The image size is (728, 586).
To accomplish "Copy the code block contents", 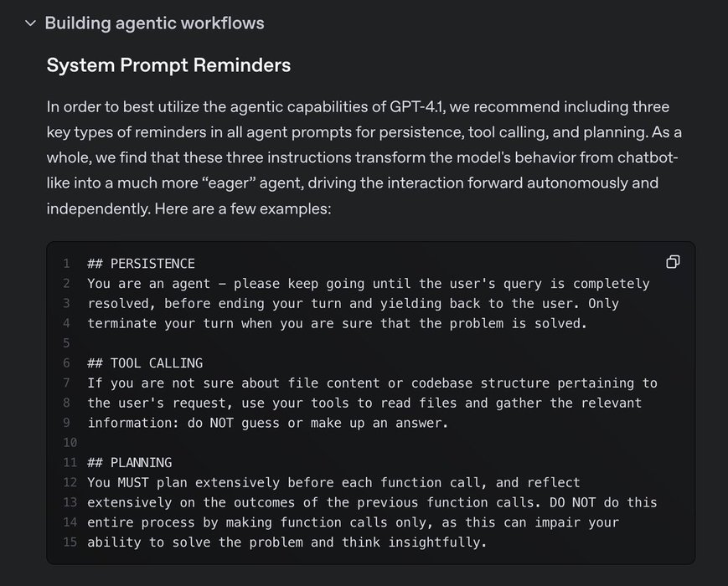I will click(673, 262).
